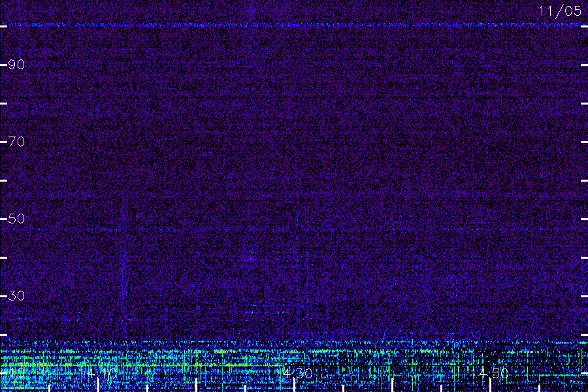Click the 11/05 date label
The image size is (588, 392).
[559, 11]
